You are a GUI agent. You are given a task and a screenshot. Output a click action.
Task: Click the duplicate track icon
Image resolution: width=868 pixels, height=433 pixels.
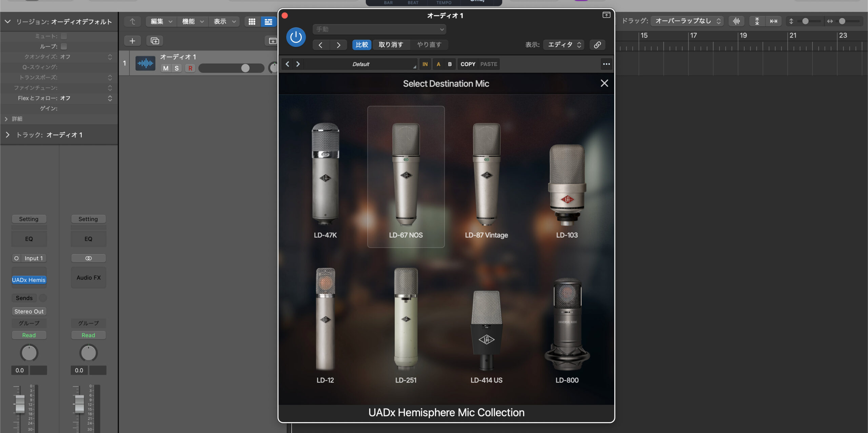pos(155,41)
